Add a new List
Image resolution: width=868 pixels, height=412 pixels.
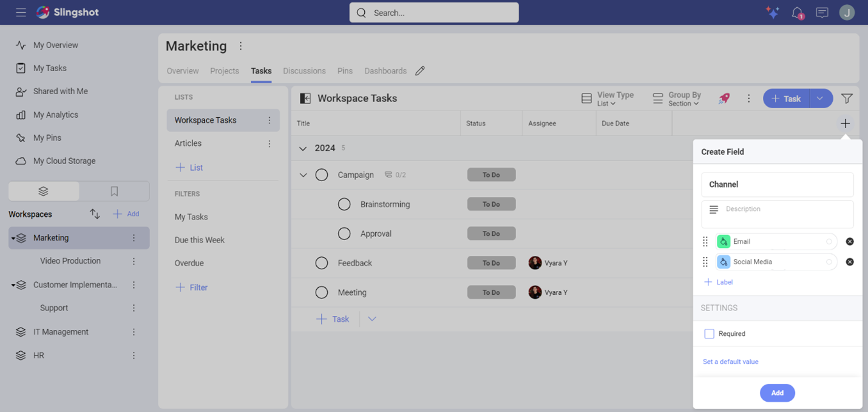[189, 168]
